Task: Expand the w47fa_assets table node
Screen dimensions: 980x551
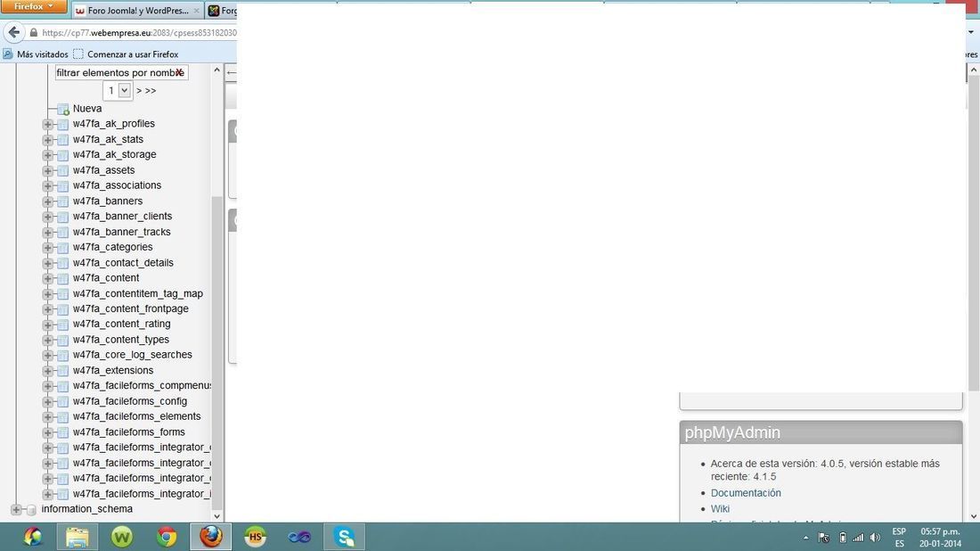Action: click(x=47, y=171)
